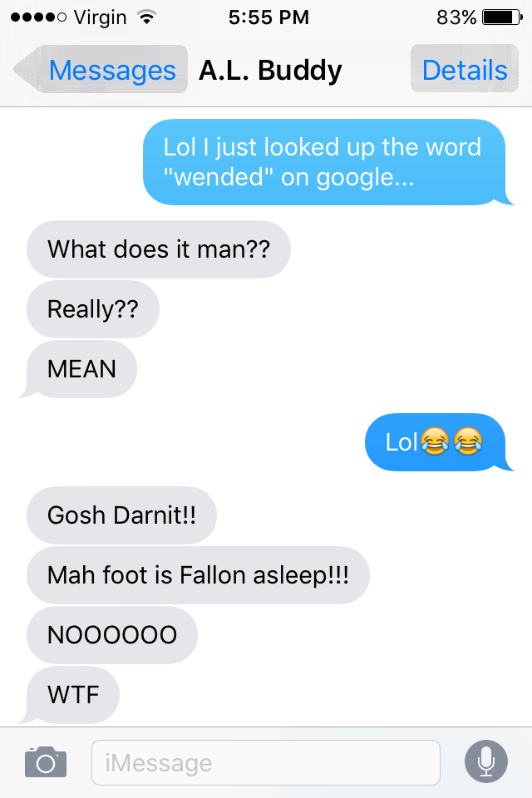Screen dimensions: 532x798
Task: Tap the signal strength dots
Action: pyautogui.click(x=38, y=17)
